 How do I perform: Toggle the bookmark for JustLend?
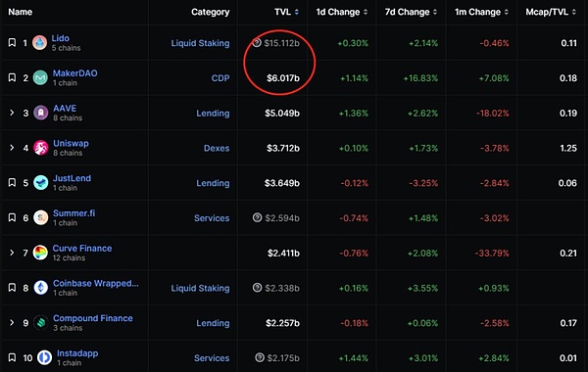[12, 182]
